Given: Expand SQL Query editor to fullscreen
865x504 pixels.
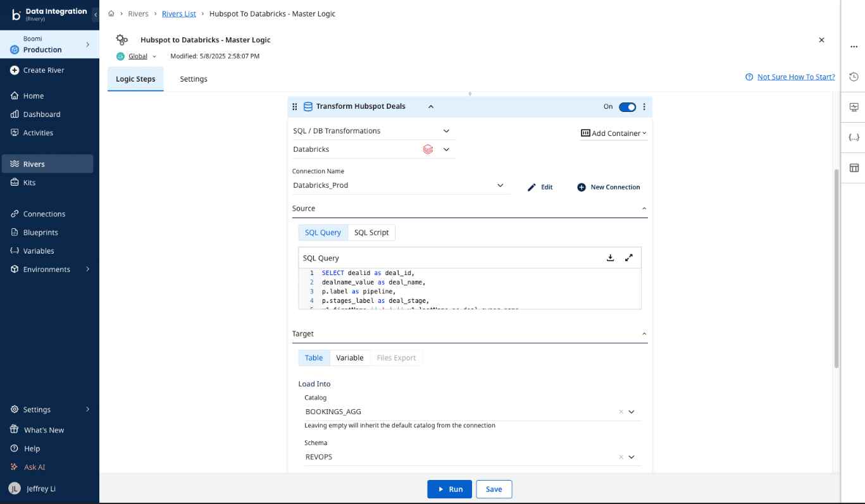Looking at the screenshot, I should (x=629, y=258).
